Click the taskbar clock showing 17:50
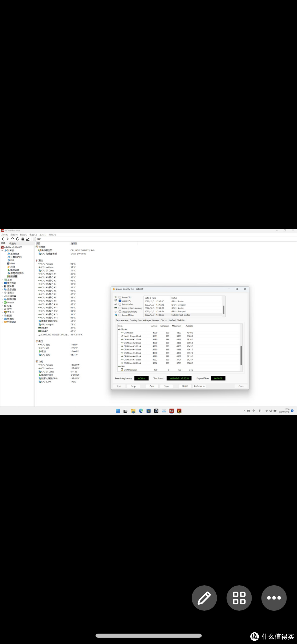Viewport: 297px width, 644px height. [285, 411]
